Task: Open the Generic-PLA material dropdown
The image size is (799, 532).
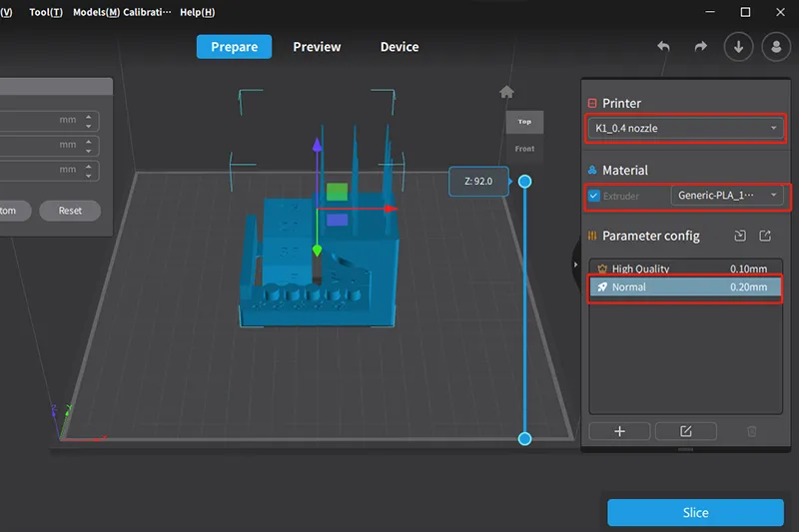Action: coord(726,196)
